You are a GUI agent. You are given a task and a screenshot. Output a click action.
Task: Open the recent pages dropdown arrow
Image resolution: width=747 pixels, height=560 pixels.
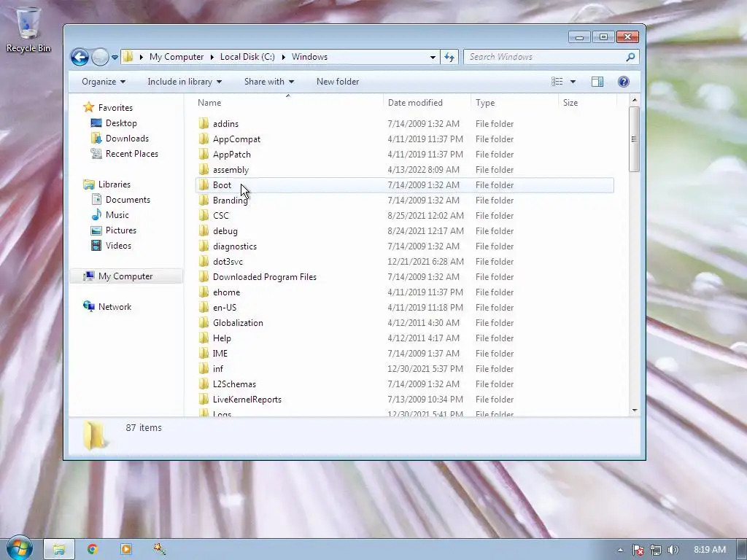click(115, 58)
